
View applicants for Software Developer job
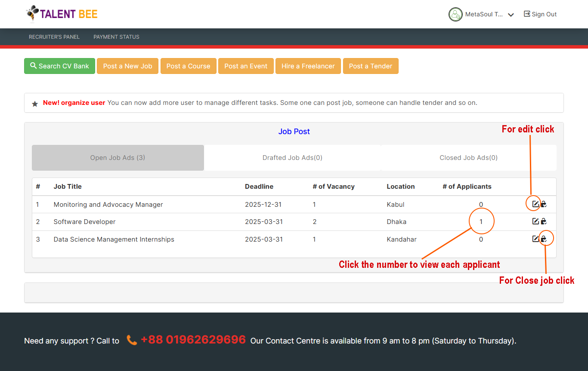pos(481,222)
